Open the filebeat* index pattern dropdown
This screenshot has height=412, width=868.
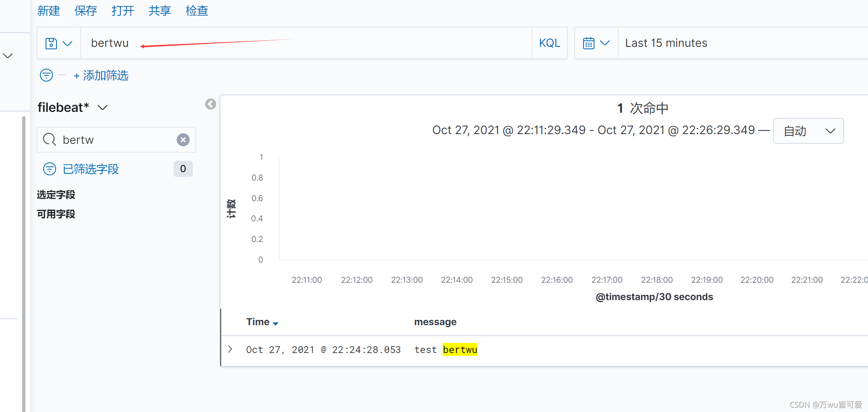[x=73, y=107]
